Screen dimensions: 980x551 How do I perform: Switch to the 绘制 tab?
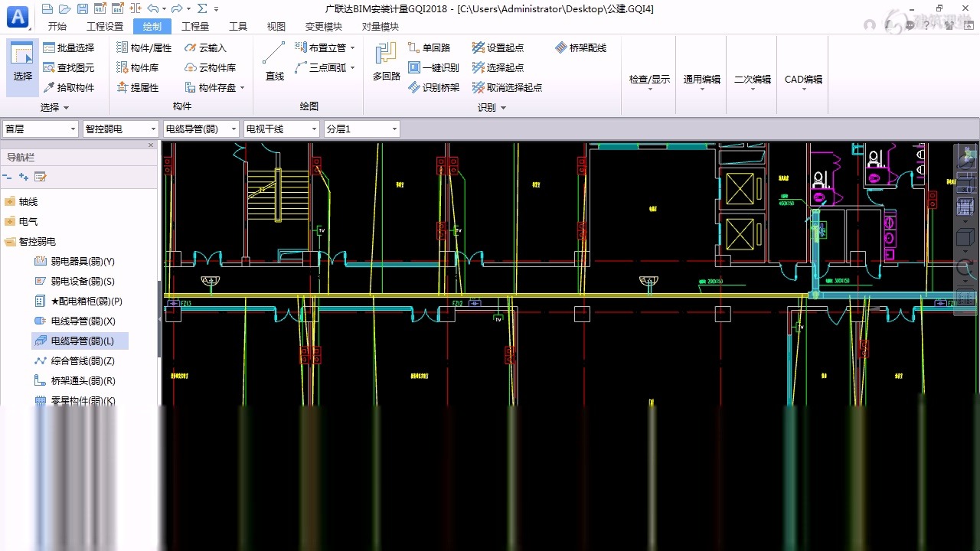click(x=152, y=26)
